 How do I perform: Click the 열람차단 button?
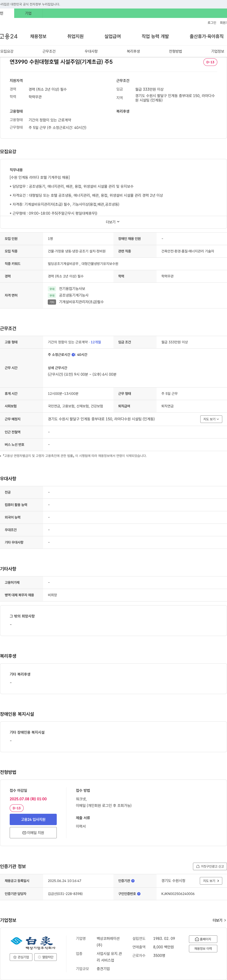click(x=46, y=957)
